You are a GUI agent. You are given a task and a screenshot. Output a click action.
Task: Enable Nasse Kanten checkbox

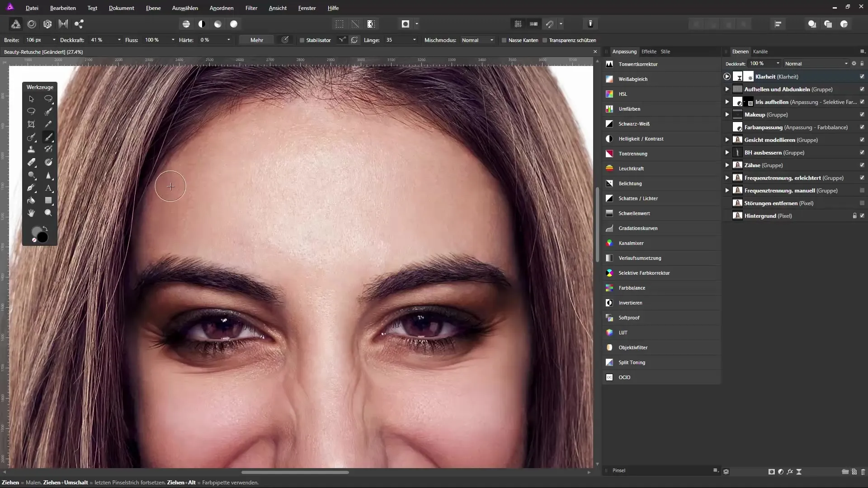coord(504,40)
